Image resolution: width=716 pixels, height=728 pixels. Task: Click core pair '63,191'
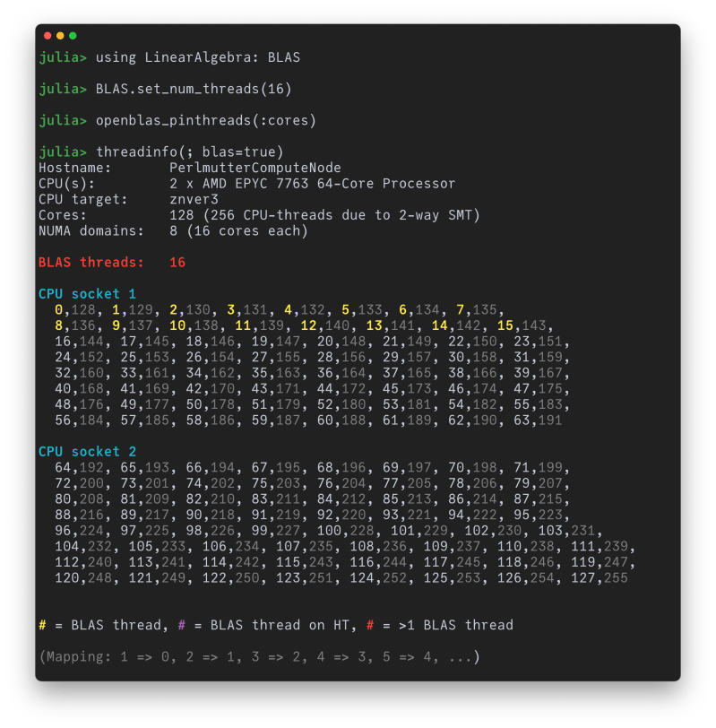point(538,420)
